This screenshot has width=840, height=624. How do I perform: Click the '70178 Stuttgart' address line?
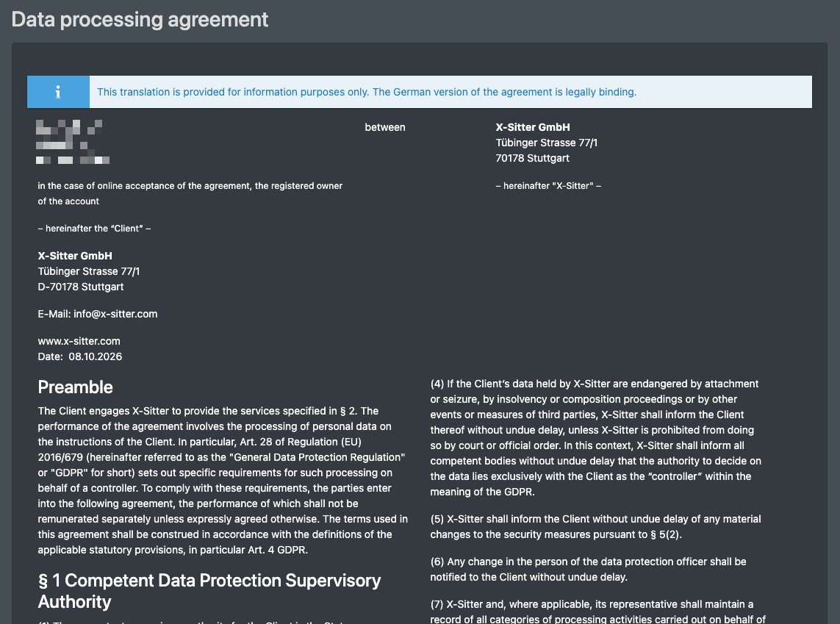[x=533, y=159]
